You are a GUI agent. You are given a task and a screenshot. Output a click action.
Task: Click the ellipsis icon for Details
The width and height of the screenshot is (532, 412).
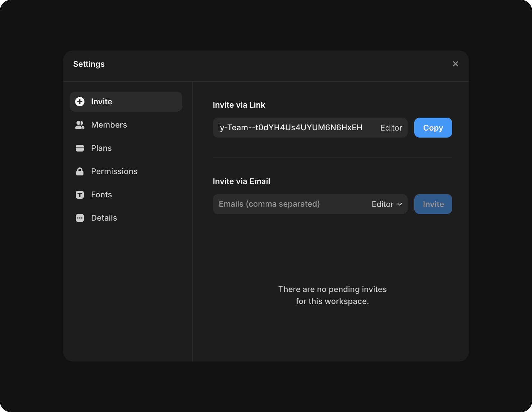(80, 218)
